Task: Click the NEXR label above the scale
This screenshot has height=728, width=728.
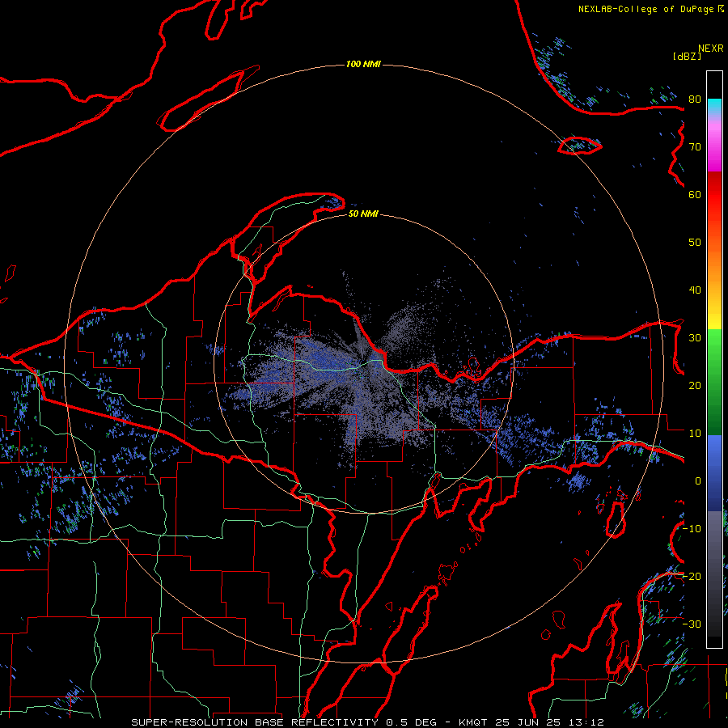Action: (711, 49)
